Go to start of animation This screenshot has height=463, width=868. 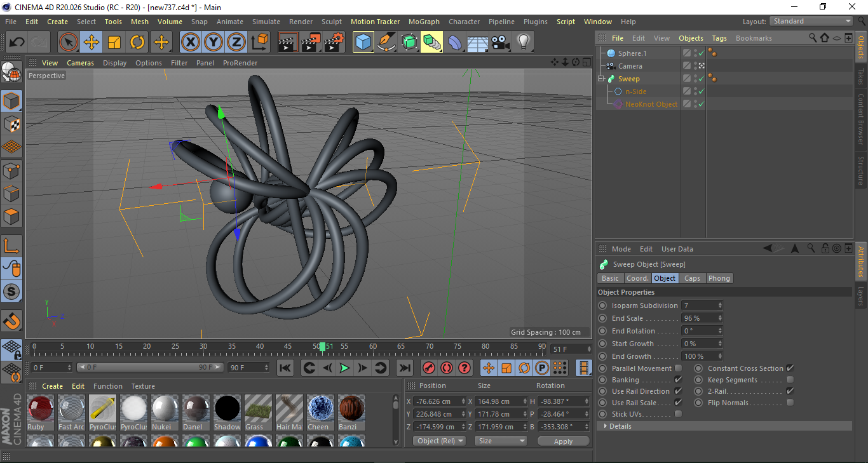(285, 368)
